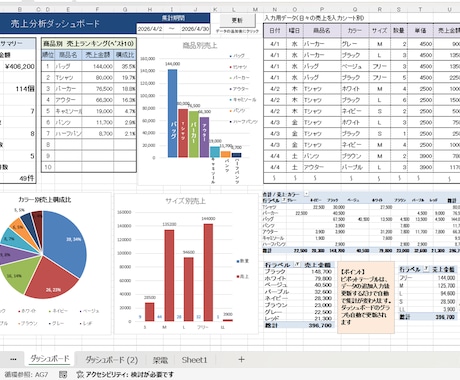The image size is (460, 380).
Task: Click the 更新 refresh button
Action: [237, 20]
